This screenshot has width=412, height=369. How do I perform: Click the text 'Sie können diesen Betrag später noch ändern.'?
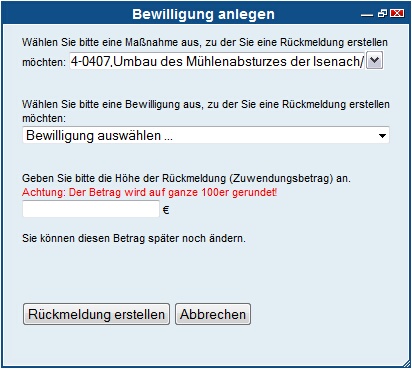point(134,238)
